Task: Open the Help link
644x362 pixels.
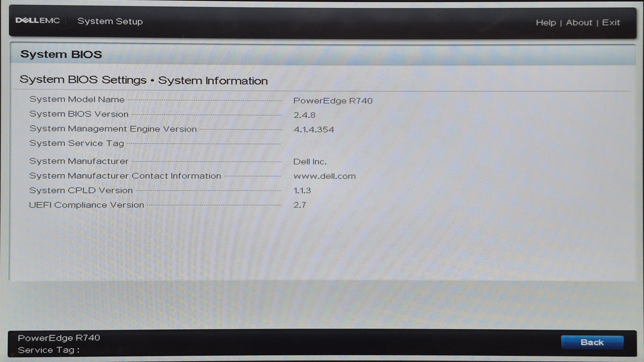Action: (545, 22)
